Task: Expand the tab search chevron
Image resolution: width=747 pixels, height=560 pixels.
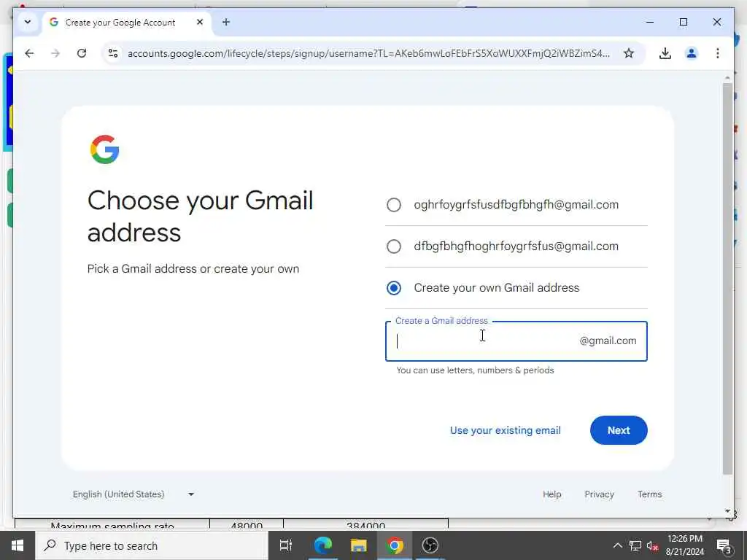Action: [x=28, y=22]
